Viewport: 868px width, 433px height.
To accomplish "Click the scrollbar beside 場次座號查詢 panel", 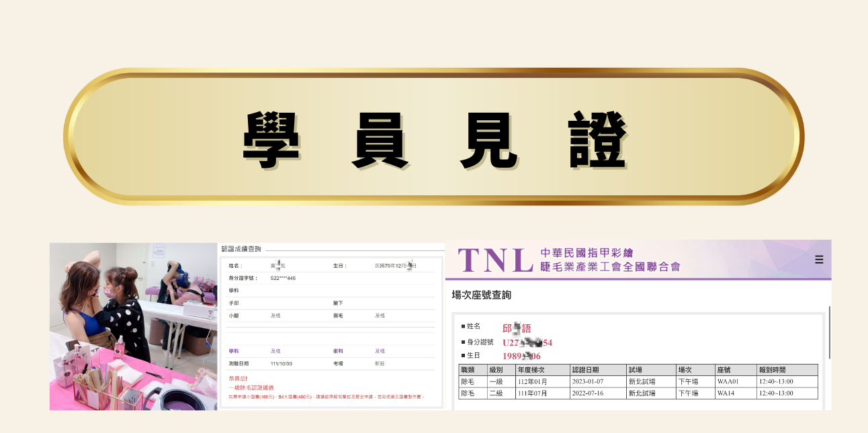I will (830, 332).
